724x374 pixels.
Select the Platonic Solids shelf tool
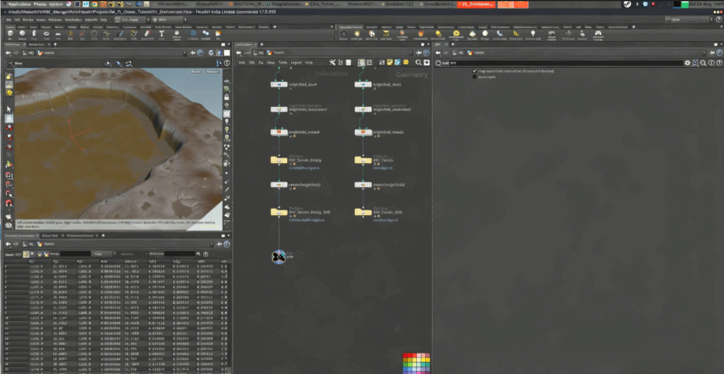tap(176, 35)
